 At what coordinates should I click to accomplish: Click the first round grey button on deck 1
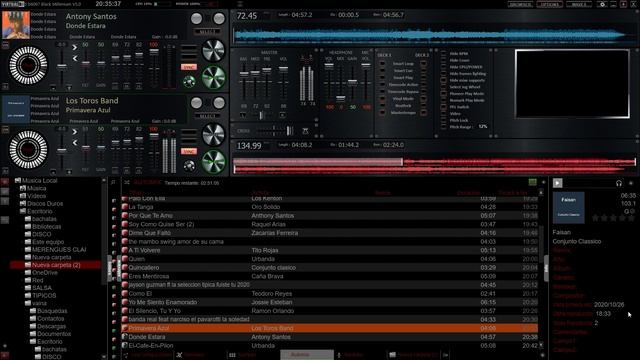click(196, 18)
